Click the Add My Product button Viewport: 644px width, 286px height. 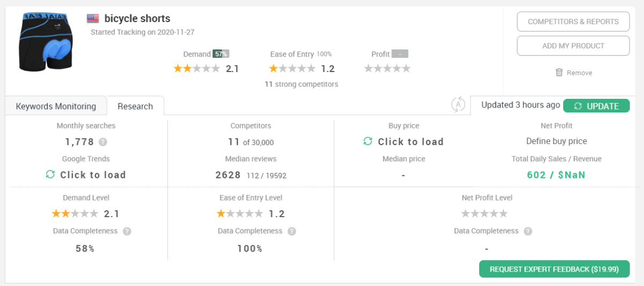point(573,46)
